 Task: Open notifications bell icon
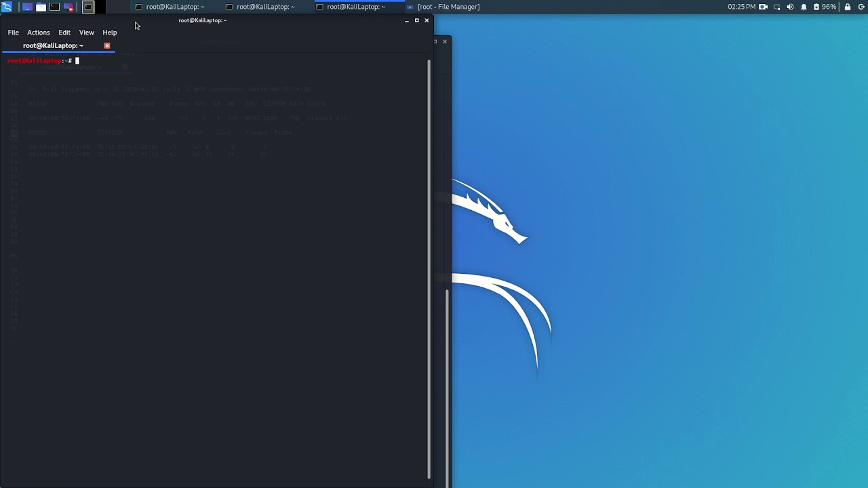click(x=804, y=7)
